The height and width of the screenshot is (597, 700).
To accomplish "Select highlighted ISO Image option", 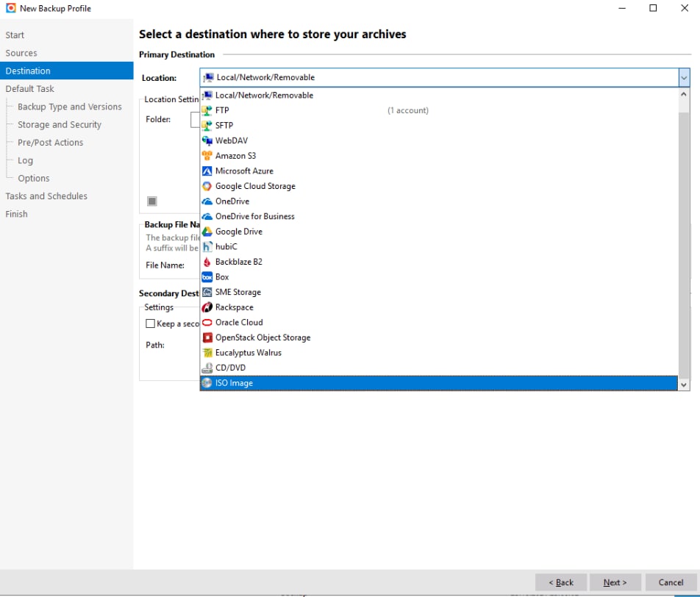I will (x=439, y=383).
